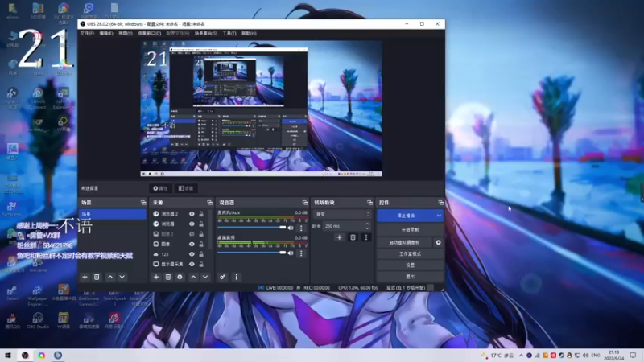Toggle lock on 显示器采集 source
The image size is (644, 362).
coord(201,265)
